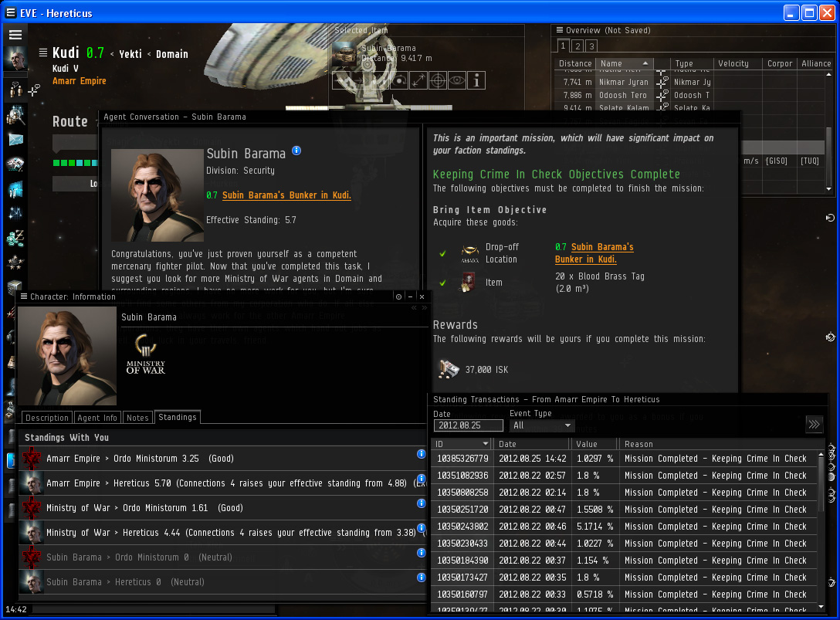Viewport: 840px width, 620px height.
Task: Click Amarr Empire sovereignty link
Action: (x=80, y=81)
